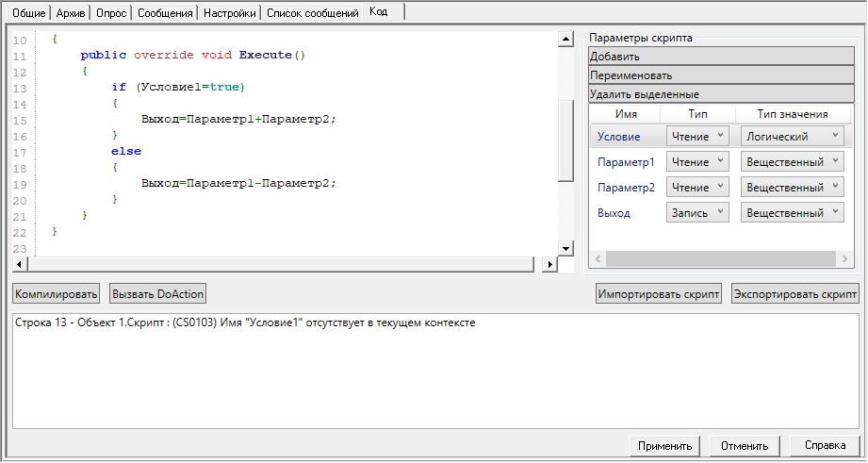Select the Выход parameter name

pyautogui.click(x=614, y=213)
